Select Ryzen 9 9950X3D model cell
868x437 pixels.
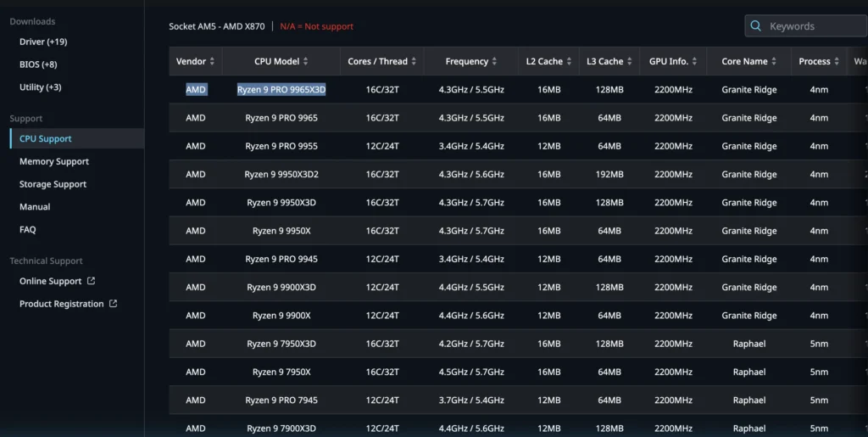[281, 202]
